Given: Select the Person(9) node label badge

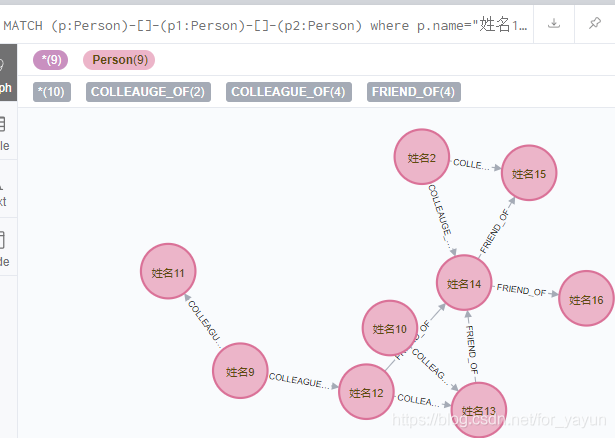Looking at the screenshot, I should coord(119,60).
